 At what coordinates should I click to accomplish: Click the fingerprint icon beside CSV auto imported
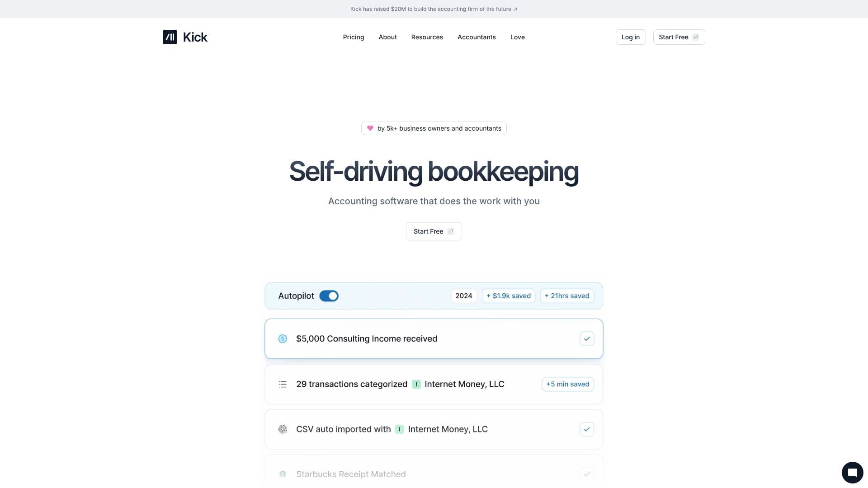[283, 429]
